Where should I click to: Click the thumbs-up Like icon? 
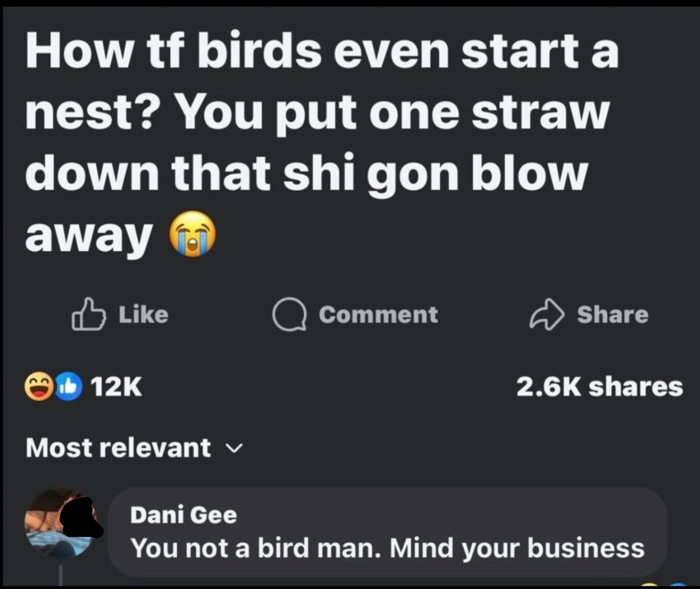pyautogui.click(x=88, y=315)
